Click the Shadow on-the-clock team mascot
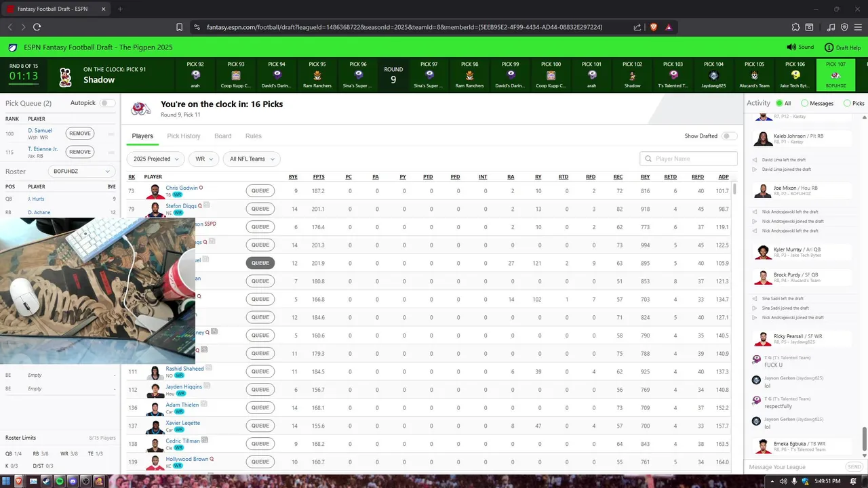This screenshot has height=488, width=868. point(65,77)
